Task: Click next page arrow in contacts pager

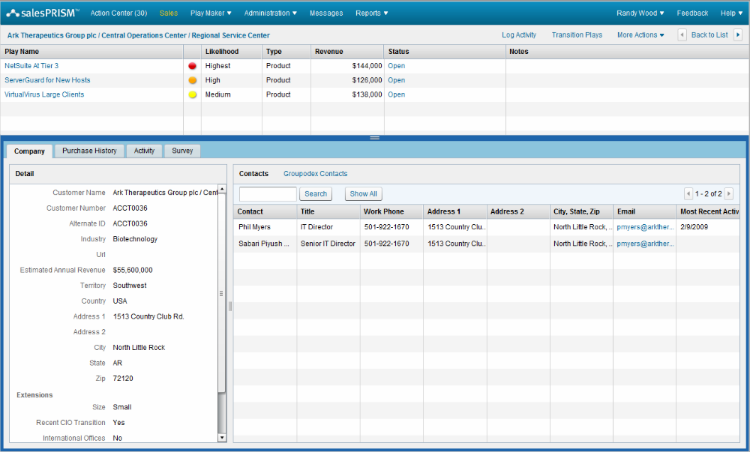Action: click(x=729, y=194)
